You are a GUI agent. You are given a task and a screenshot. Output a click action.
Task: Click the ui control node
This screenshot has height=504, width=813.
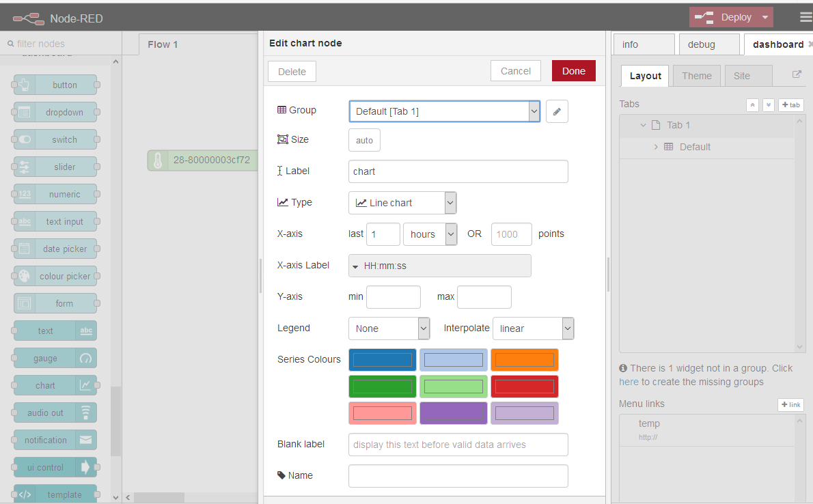(x=55, y=467)
